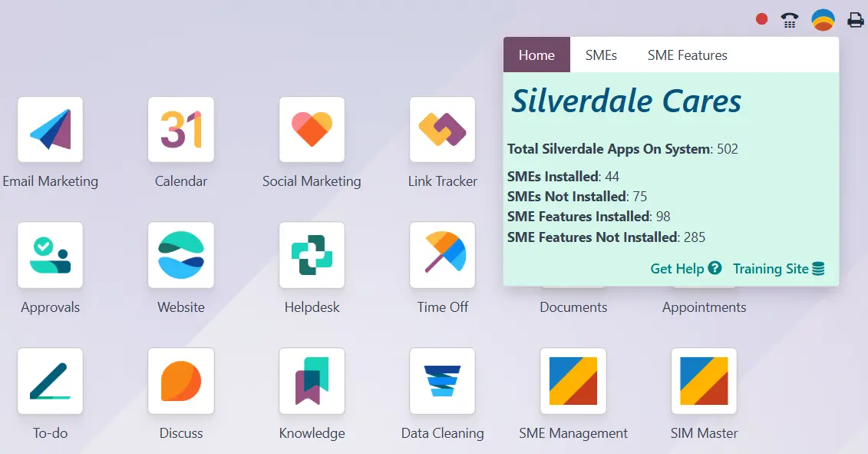Click the Helpdesk label text
This screenshot has height=454, width=868.
coord(312,307)
